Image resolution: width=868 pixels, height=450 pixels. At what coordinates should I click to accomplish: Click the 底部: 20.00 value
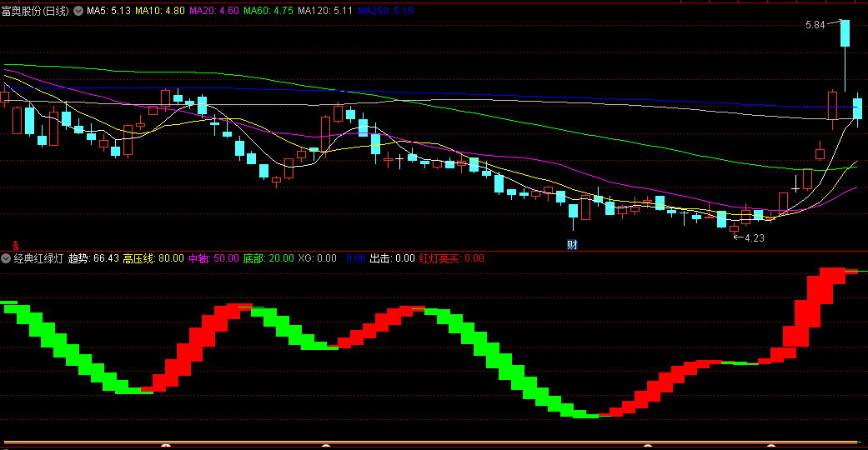pos(268,258)
